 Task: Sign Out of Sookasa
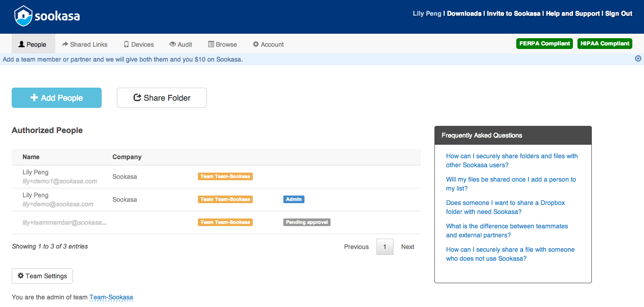618,13
